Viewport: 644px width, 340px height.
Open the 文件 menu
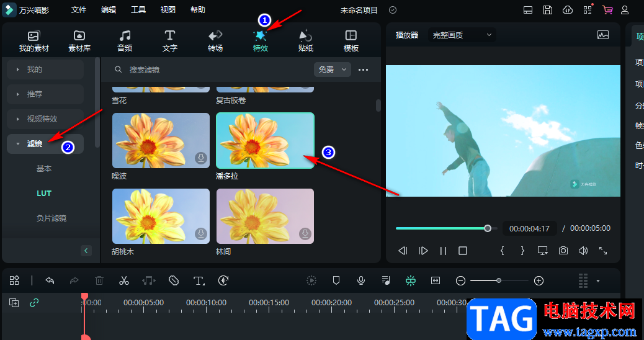(78, 10)
